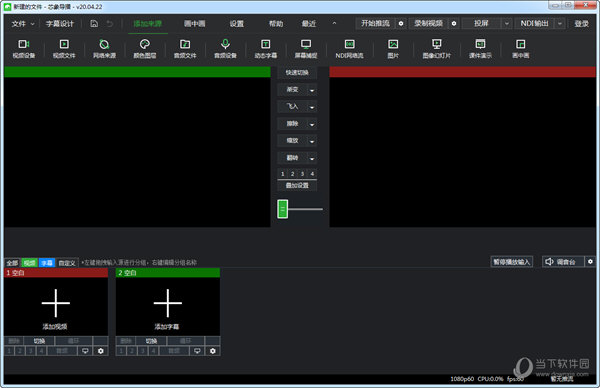
Task: Open the 帮助 tab
Action: (276, 24)
